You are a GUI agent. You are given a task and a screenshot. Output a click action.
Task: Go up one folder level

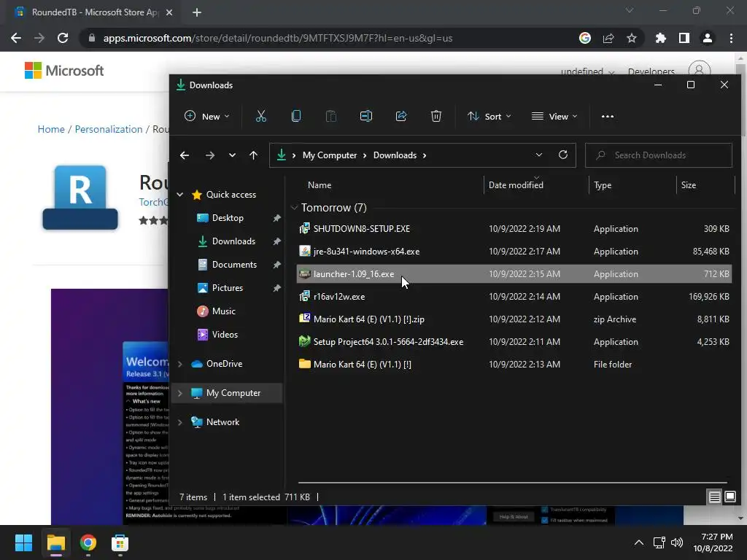pyautogui.click(x=253, y=155)
